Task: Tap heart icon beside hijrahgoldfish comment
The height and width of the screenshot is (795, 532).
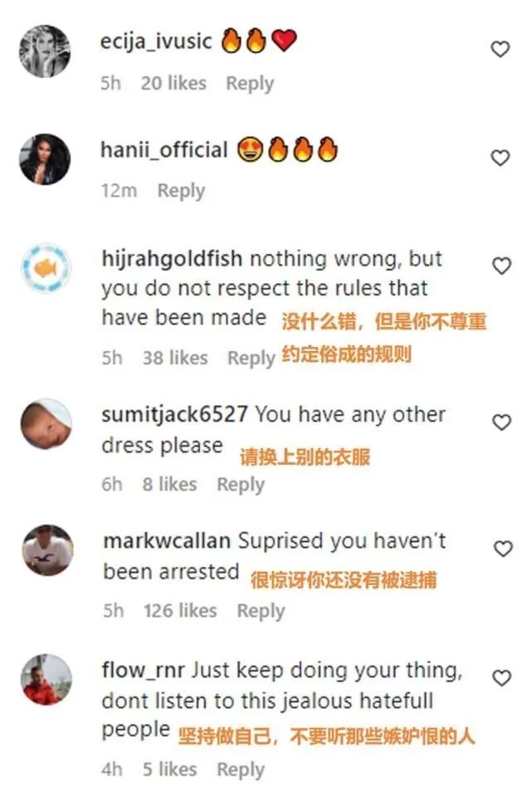Action: [x=501, y=266]
